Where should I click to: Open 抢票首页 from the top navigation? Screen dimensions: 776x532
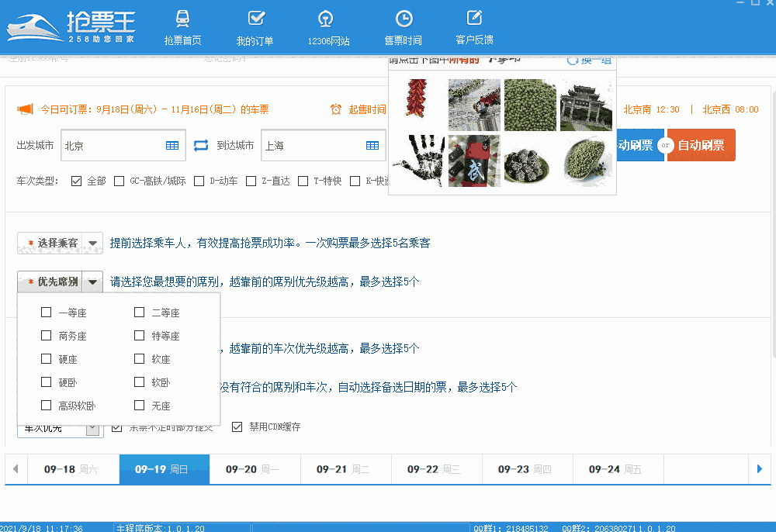tap(182, 27)
